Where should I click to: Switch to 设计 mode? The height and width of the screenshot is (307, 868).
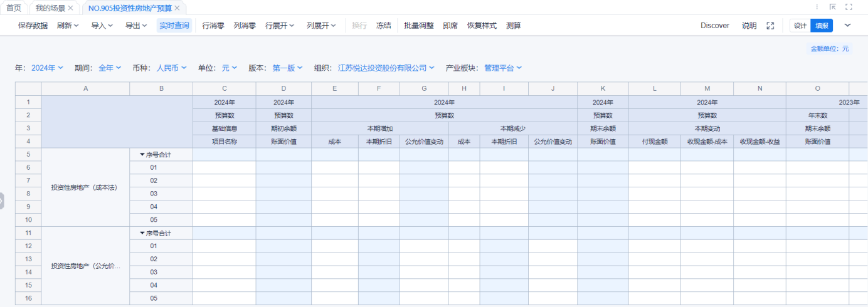800,26
